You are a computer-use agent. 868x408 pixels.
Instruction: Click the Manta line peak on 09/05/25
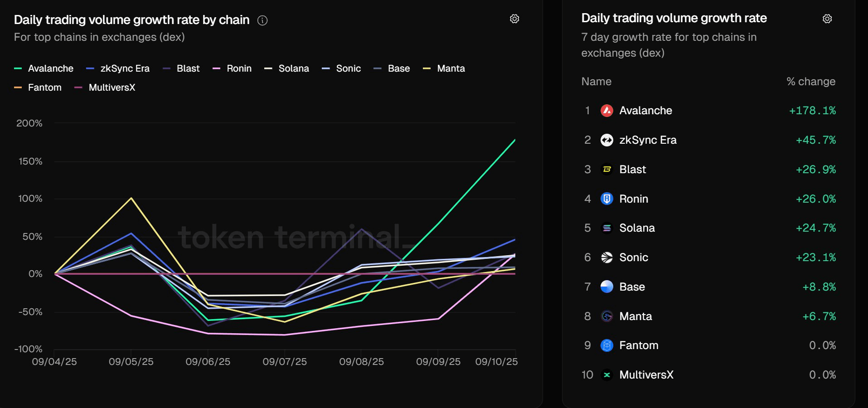click(x=131, y=198)
